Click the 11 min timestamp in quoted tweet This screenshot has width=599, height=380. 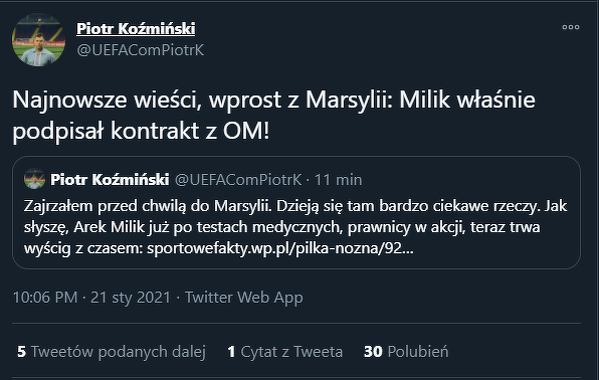[338, 179]
